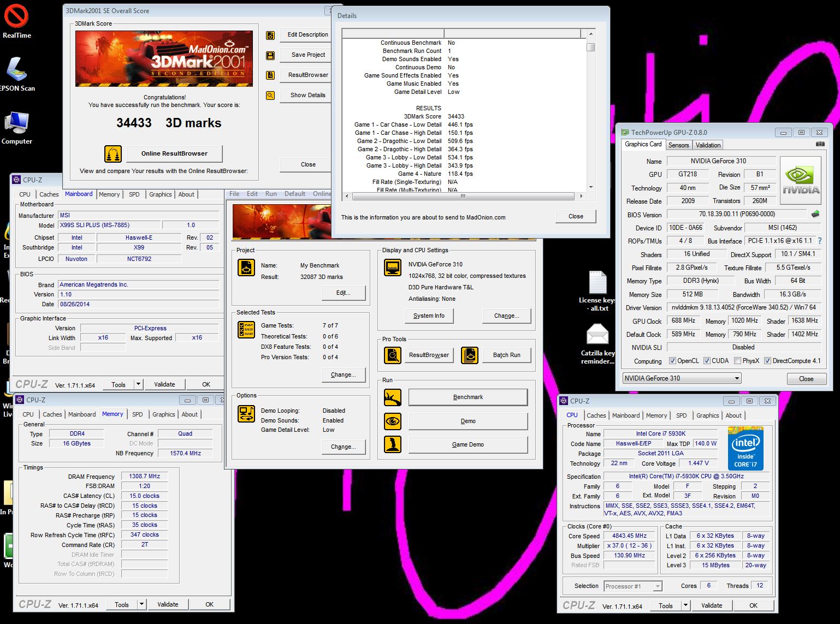Expand Tools dropdown arrow in CPU-Z Mainboard window
The image size is (840, 624).
(x=139, y=384)
